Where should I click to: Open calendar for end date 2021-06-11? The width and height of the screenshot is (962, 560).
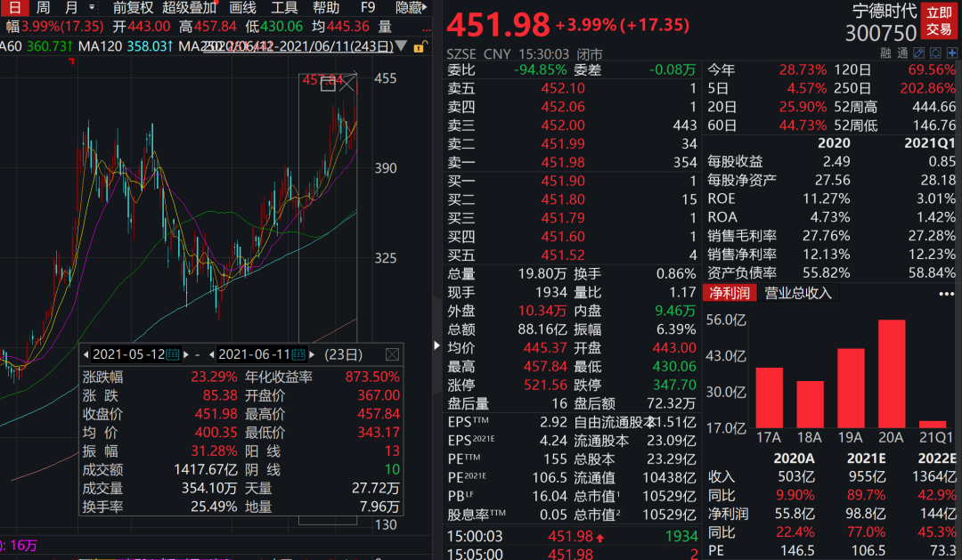[298, 354]
